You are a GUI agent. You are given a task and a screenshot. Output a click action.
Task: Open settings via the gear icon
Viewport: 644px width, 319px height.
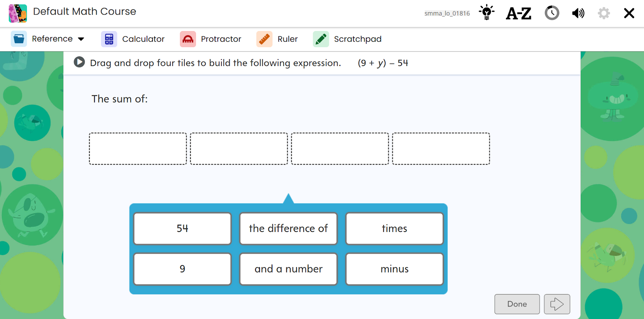pos(604,13)
